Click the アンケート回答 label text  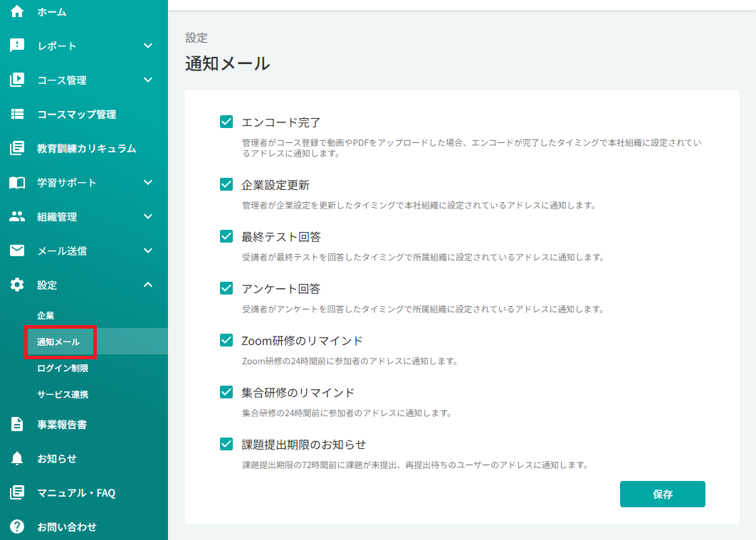point(280,289)
